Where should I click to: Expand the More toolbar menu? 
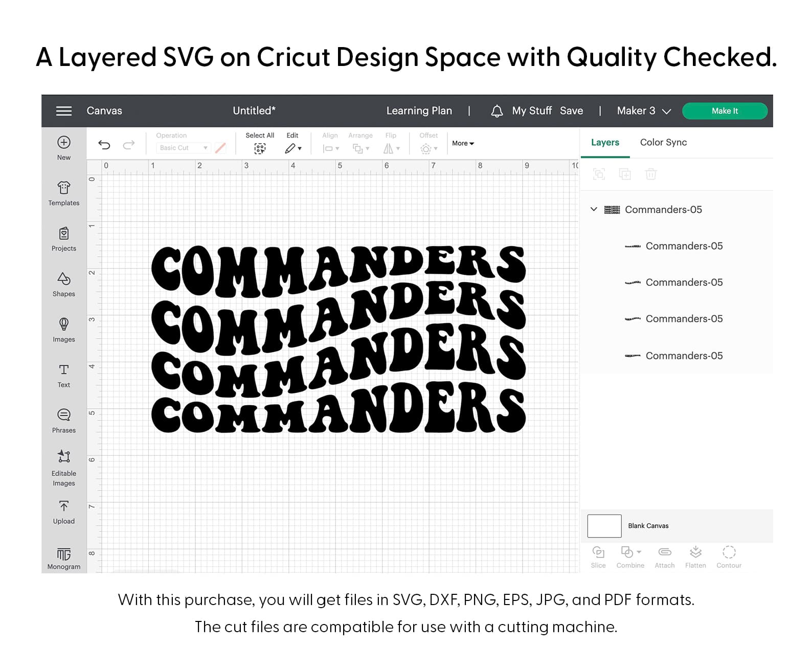click(463, 144)
